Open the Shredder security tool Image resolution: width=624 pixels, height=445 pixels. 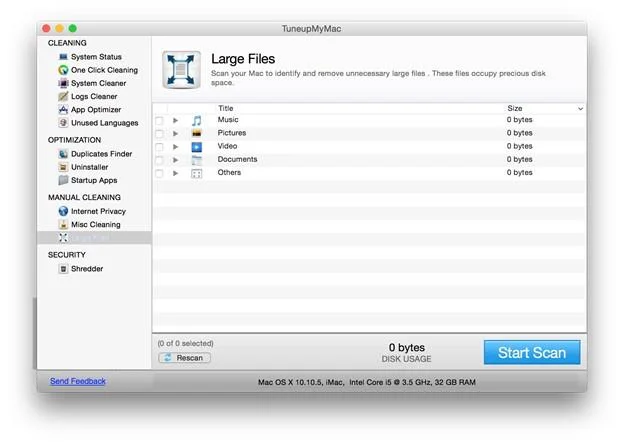86,269
